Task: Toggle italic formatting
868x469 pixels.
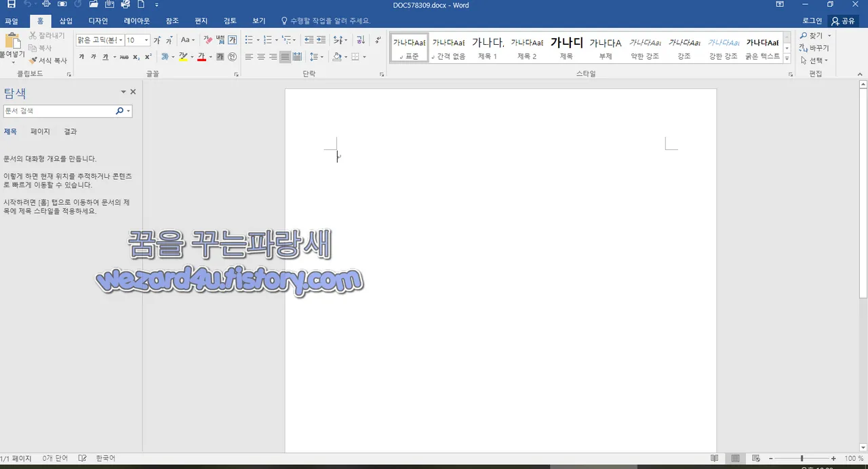Action: click(93, 57)
